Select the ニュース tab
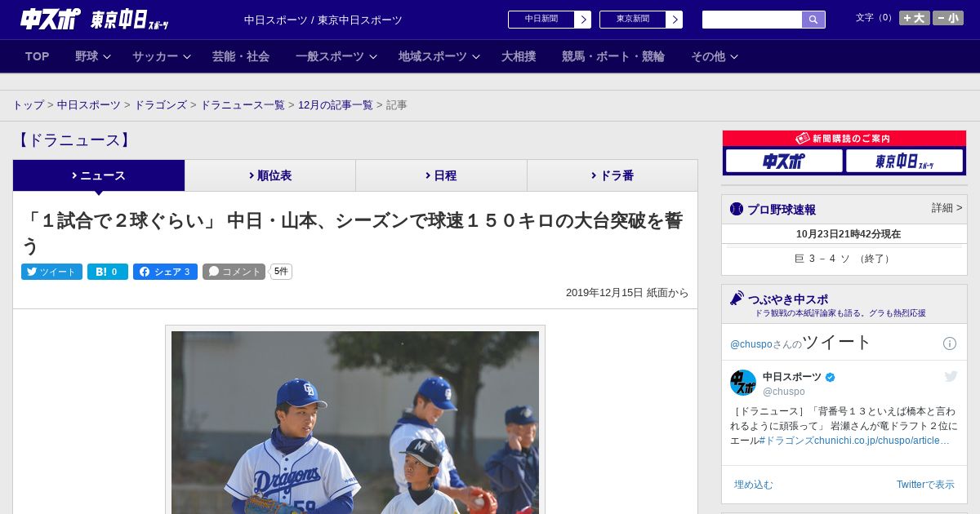 pos(99,175)
